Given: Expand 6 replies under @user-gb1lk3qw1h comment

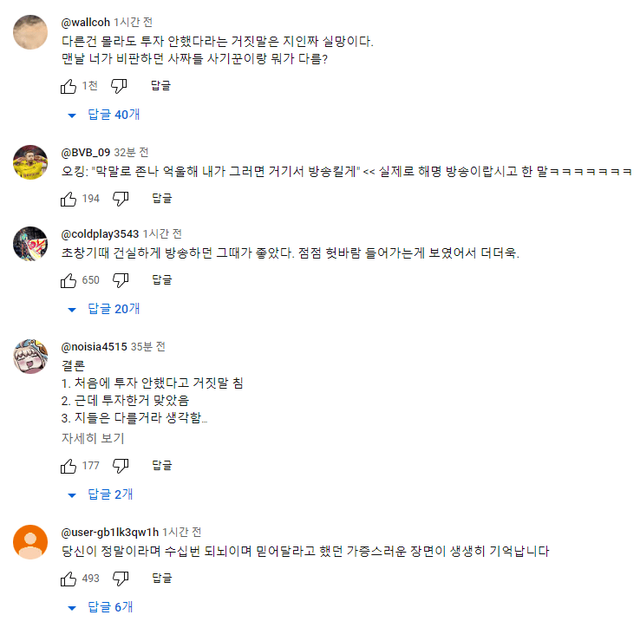Looking at the screenshot, I should tap(102, 607).
